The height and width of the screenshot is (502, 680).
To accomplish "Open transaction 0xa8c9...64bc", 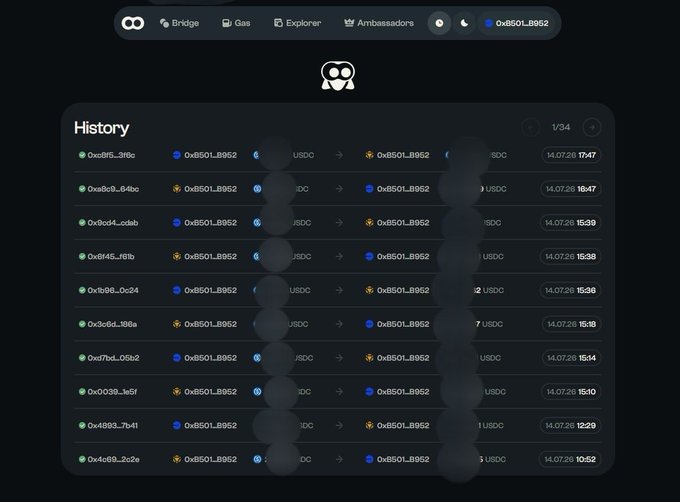I will tap(113, 189).
